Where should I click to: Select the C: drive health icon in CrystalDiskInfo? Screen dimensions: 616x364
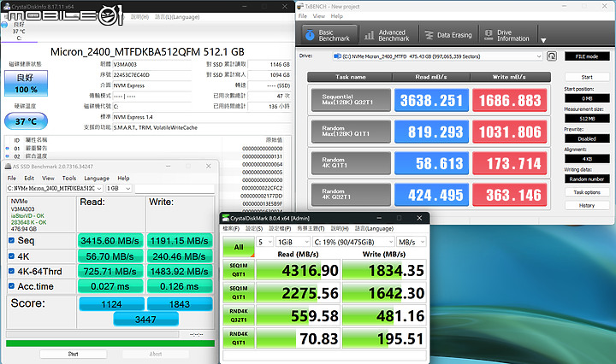(5, 25)
